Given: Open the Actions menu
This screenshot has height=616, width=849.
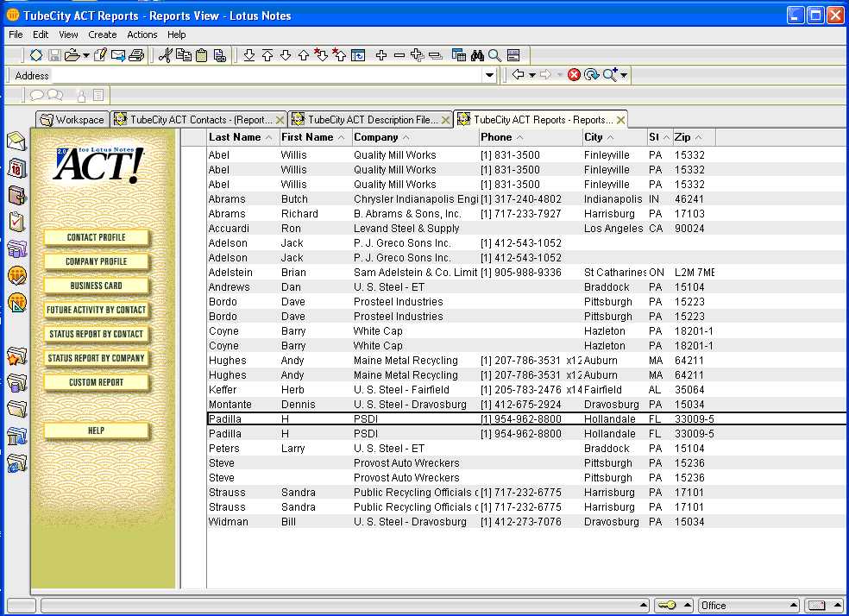Looking at the screenshot, I should (x=142, y=35).
